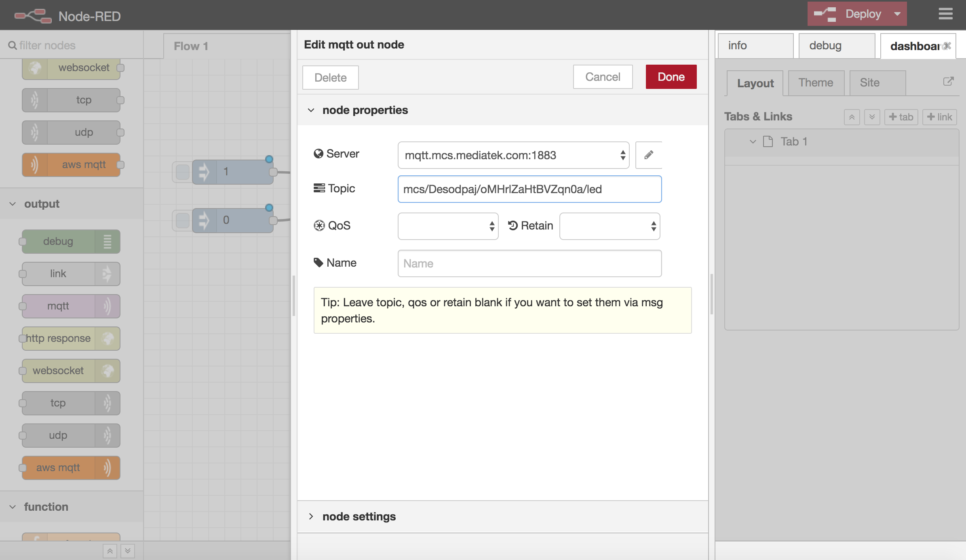The width and height of the screenshot is (966, 560).
Task: Click the move down arrow in Tabs & Links
Action: coord(872,117)
